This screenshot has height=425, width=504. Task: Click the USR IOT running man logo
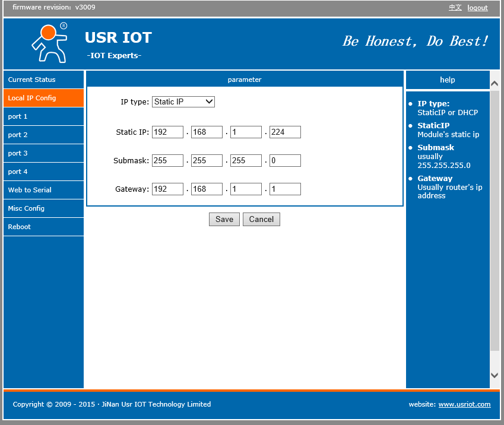[49, 43]
